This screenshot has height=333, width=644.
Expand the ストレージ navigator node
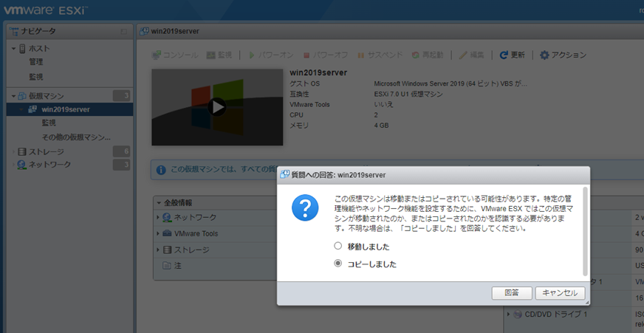(x=14, y=151)
